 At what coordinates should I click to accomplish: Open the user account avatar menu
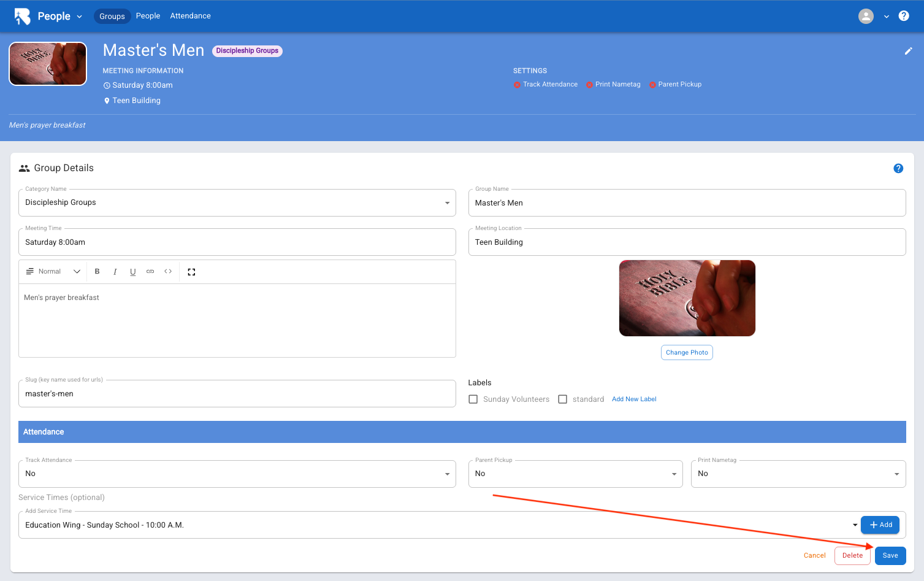pos(866,17)
